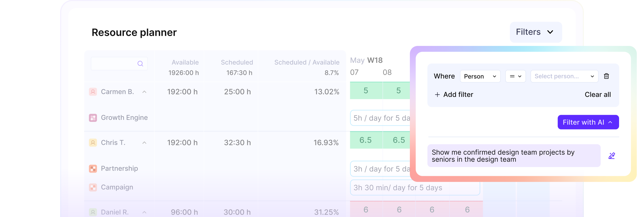Click Chris T. 16.93% utilization value

coord(326,143)
